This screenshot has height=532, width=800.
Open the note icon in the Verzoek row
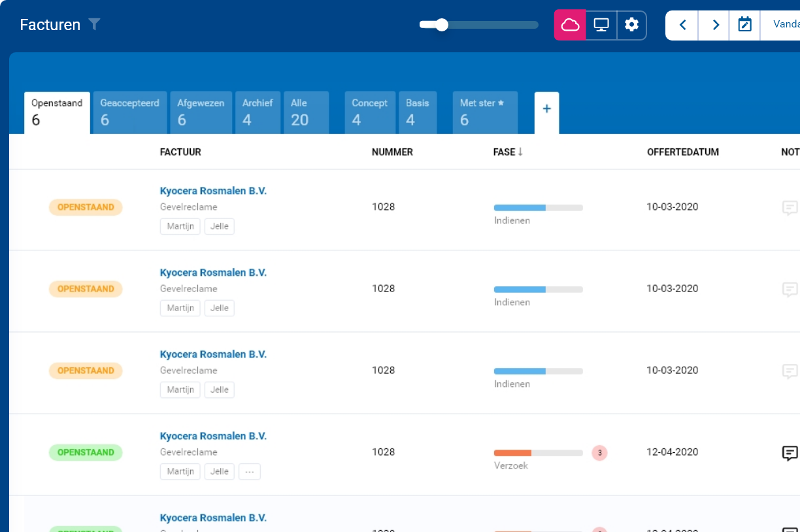click(x=790, y=453)
